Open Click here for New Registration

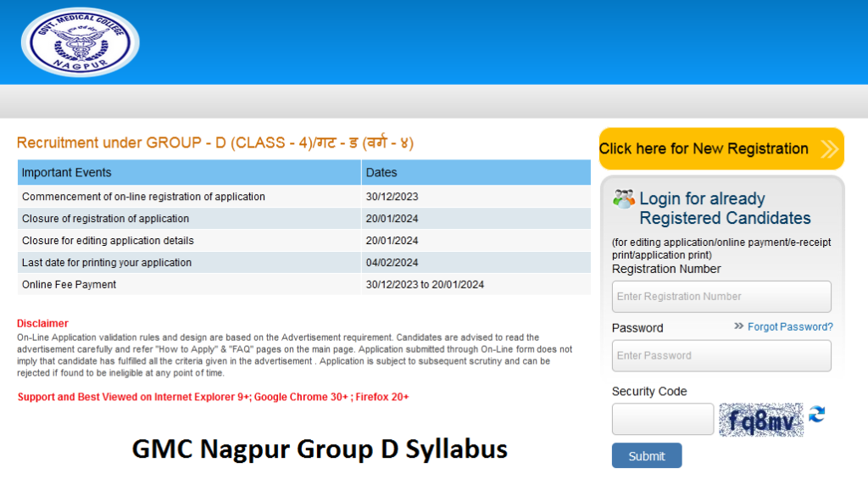[x=721, y=149]
